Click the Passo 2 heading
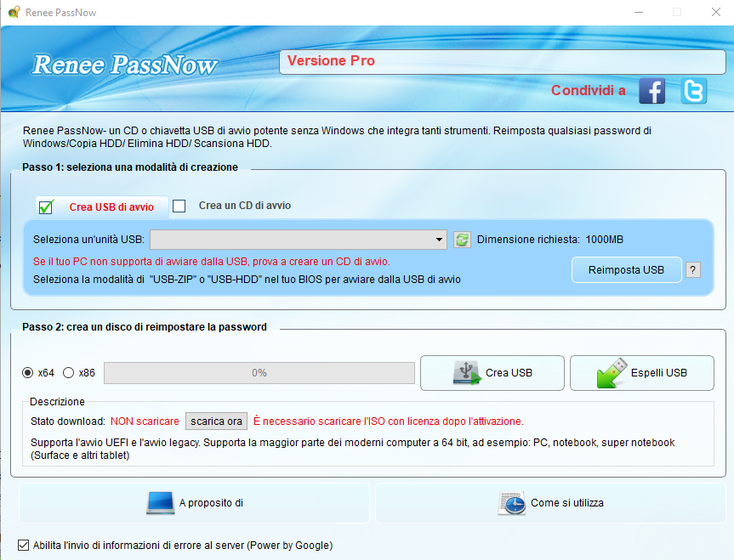 pos(145,327)
